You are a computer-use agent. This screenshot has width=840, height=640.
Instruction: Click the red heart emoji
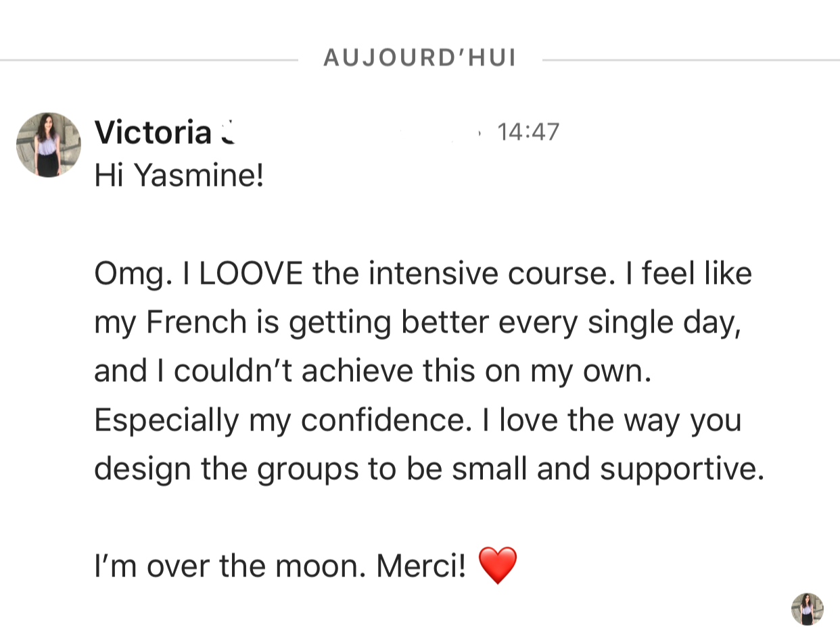[x=497, y=566]
